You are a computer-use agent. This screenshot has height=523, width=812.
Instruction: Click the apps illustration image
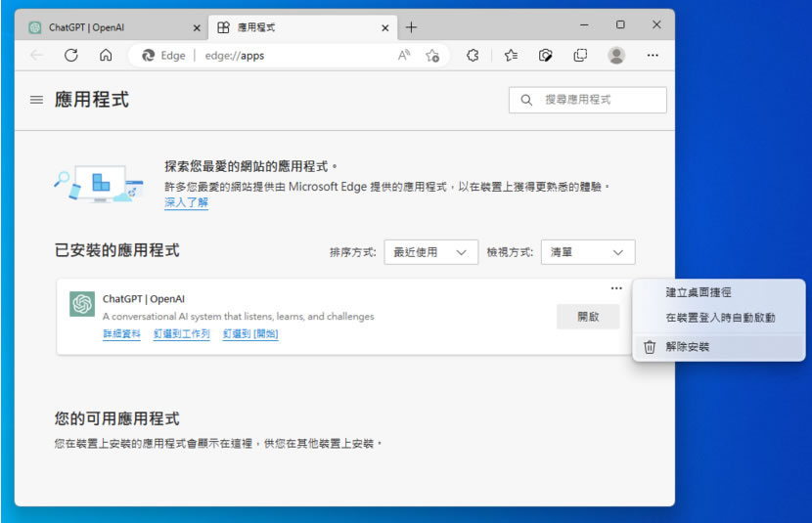99,185
